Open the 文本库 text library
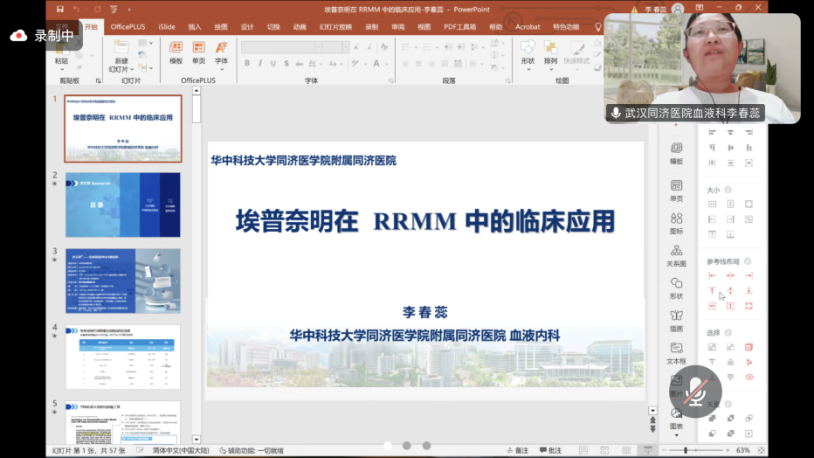Viewport: 814px width, 458px height. [676, 352]
